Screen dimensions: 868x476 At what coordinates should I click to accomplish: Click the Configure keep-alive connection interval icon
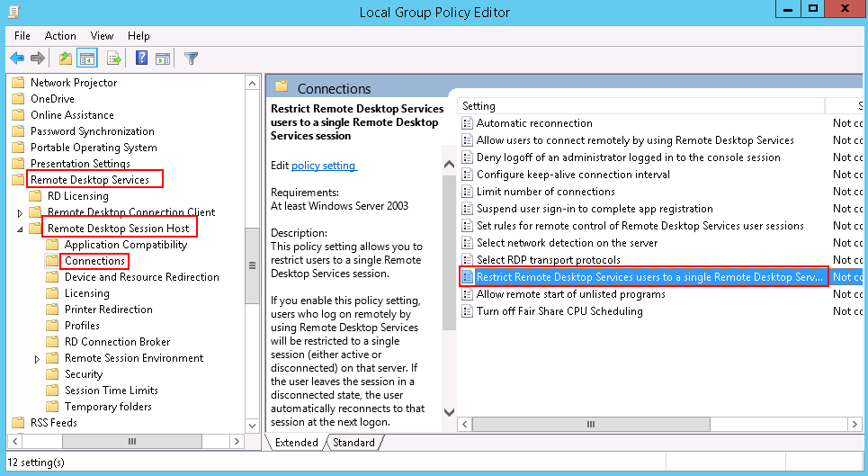(467, 175)
